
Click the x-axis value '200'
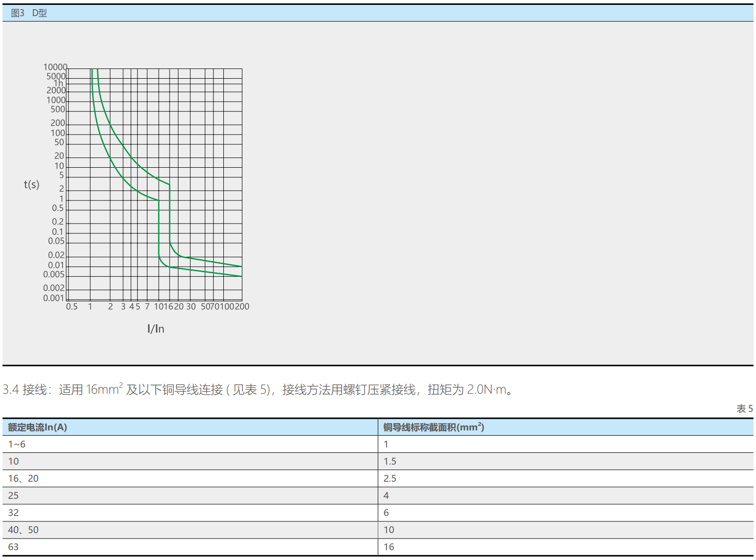pos(242,307)
